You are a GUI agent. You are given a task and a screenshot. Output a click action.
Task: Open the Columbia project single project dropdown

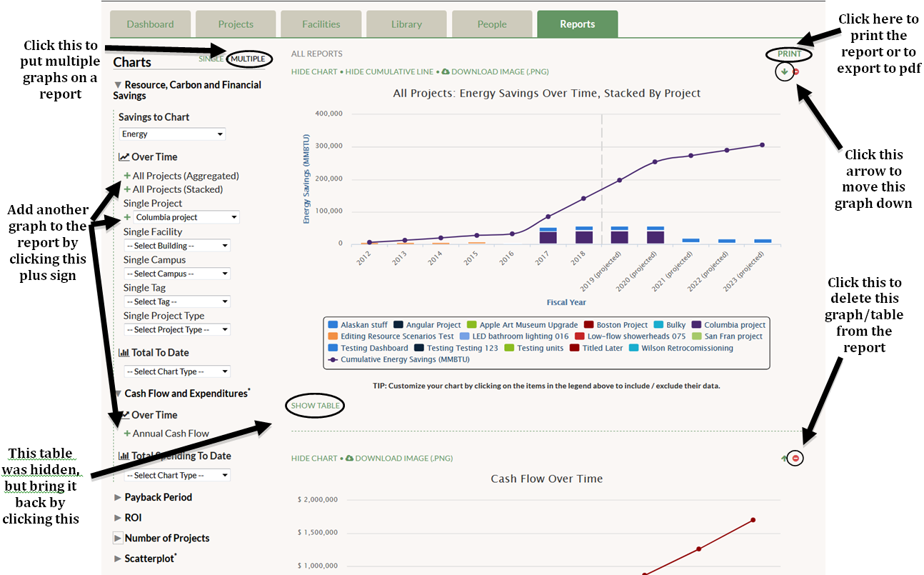(186, 217)
